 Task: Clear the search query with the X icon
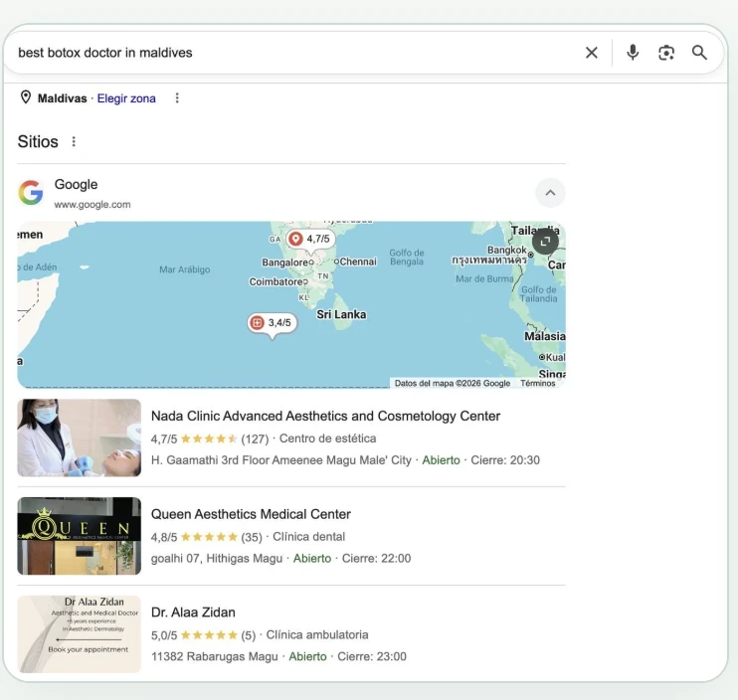click(x=592, y=53)
